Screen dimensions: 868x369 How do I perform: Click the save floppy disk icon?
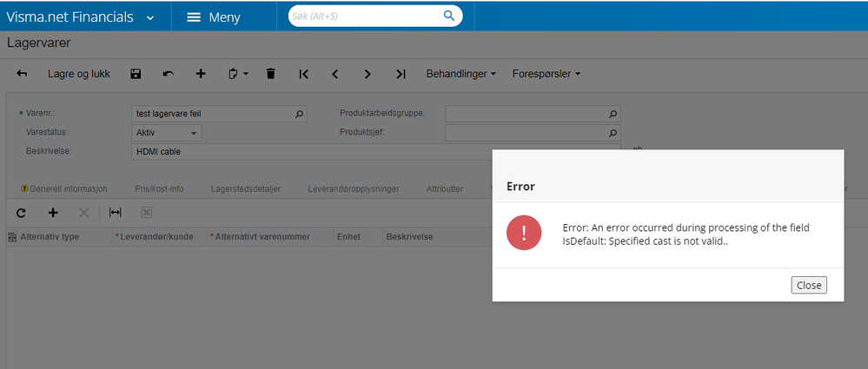136,74
